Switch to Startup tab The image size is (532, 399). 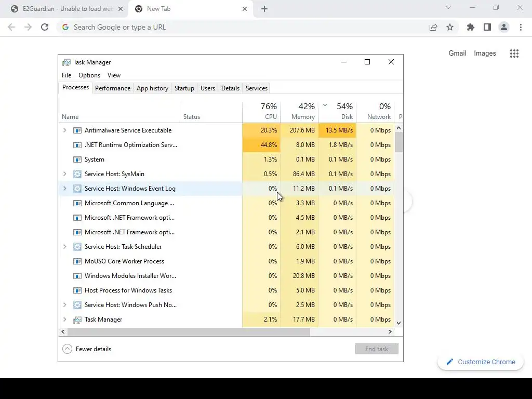coord(184,88)
